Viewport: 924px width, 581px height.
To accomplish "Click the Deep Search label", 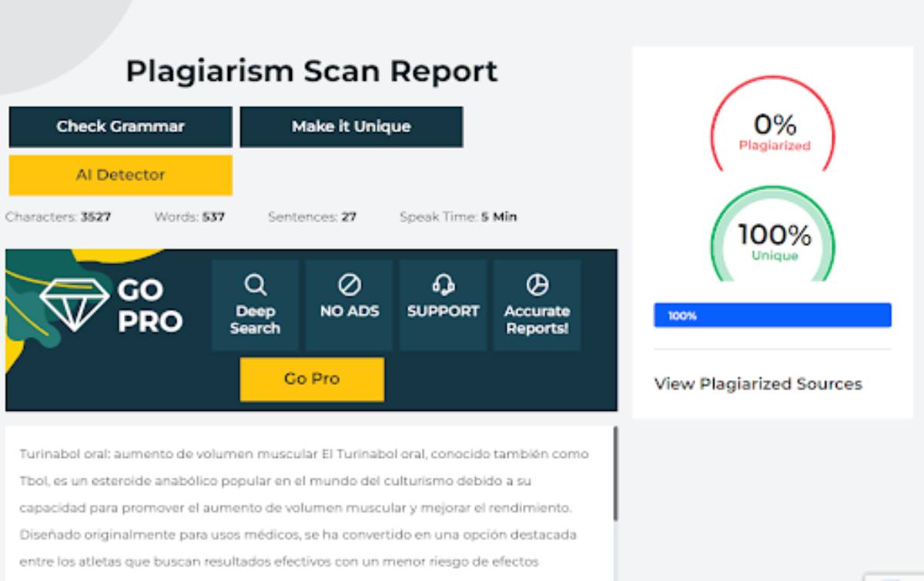I will [255, 320].
